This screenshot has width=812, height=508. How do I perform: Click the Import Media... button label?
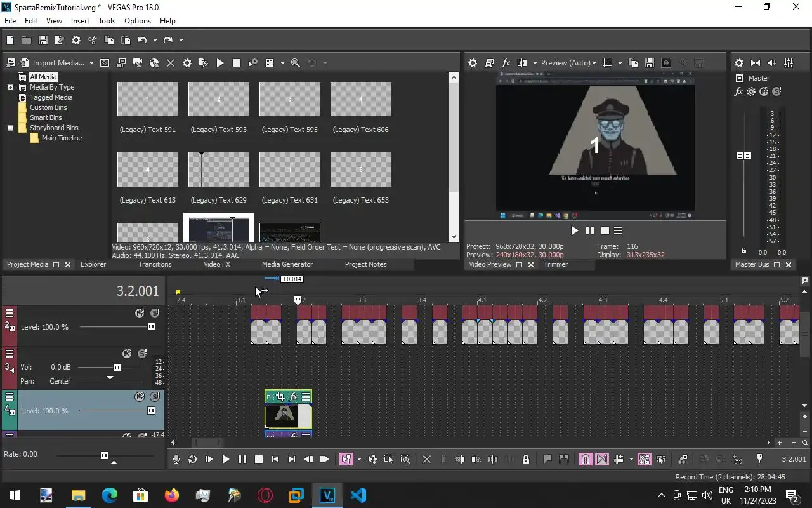[x=58, y=63]
